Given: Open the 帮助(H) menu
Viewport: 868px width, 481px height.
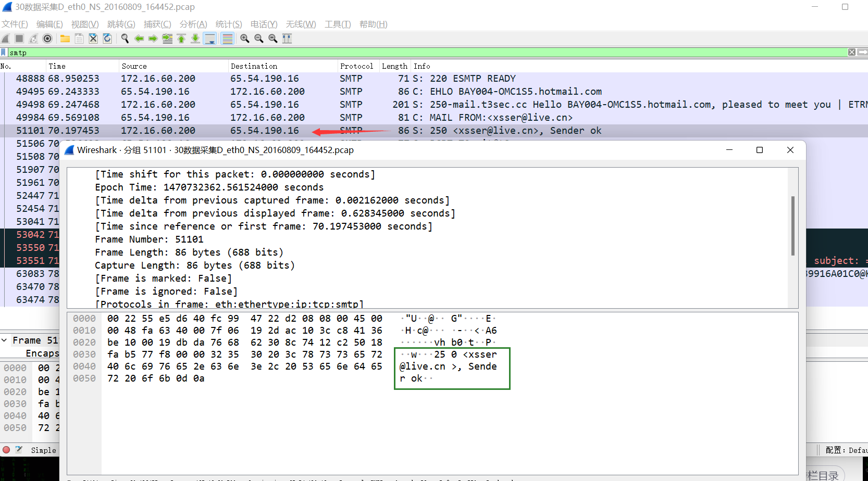Looking at the screenshot, I should click(373, 24).
